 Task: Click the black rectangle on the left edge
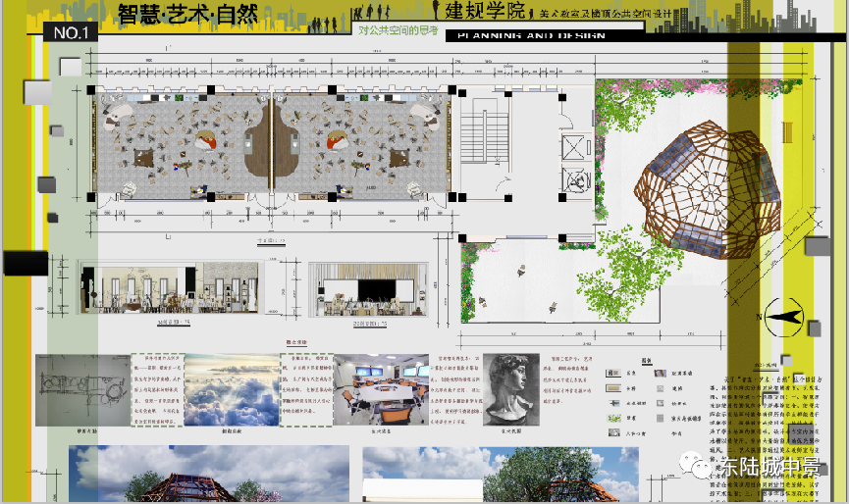coord(26,263)
